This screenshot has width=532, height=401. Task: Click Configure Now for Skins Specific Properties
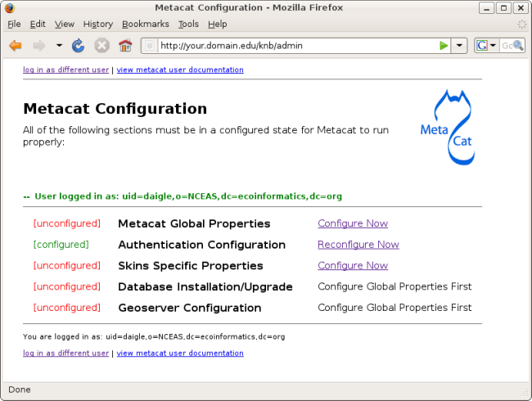pos(353,266)
